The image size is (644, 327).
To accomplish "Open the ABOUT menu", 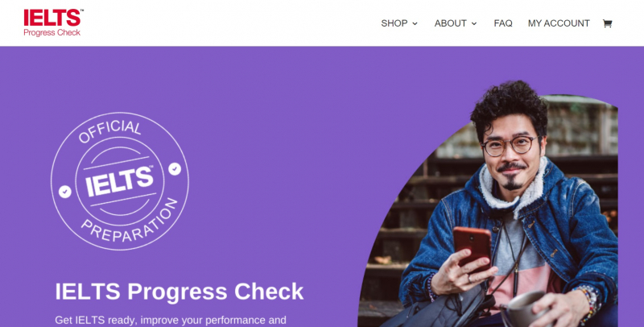I will (456, 23).
